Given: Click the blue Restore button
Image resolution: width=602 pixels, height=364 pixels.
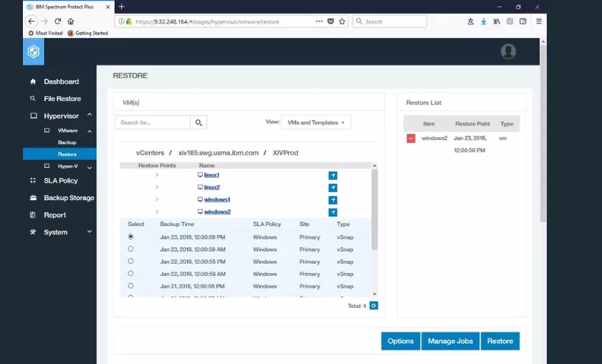Looking at the screenshot, I should click(x=500, y=341).
